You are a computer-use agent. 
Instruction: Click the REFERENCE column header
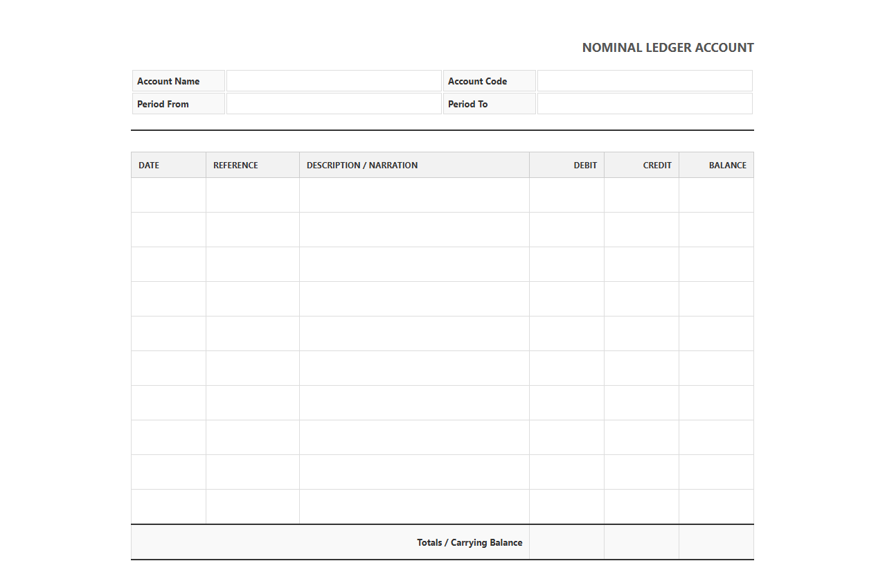253,165
